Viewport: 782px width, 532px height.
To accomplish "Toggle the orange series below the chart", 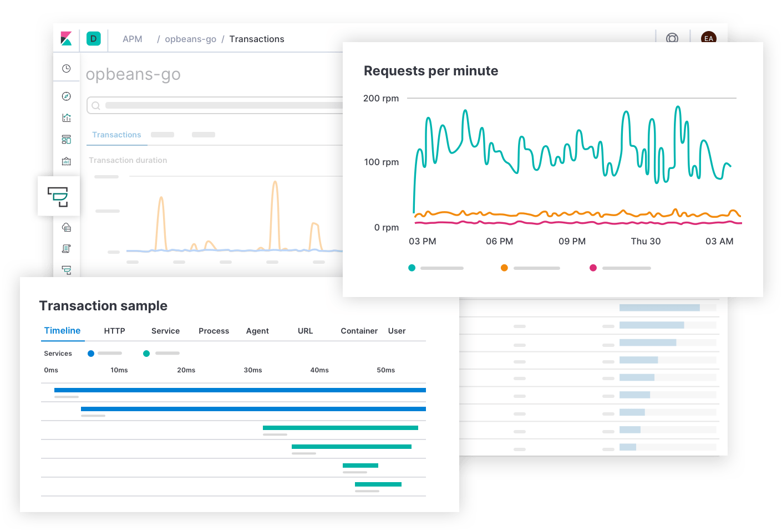I will pos(504,268).
